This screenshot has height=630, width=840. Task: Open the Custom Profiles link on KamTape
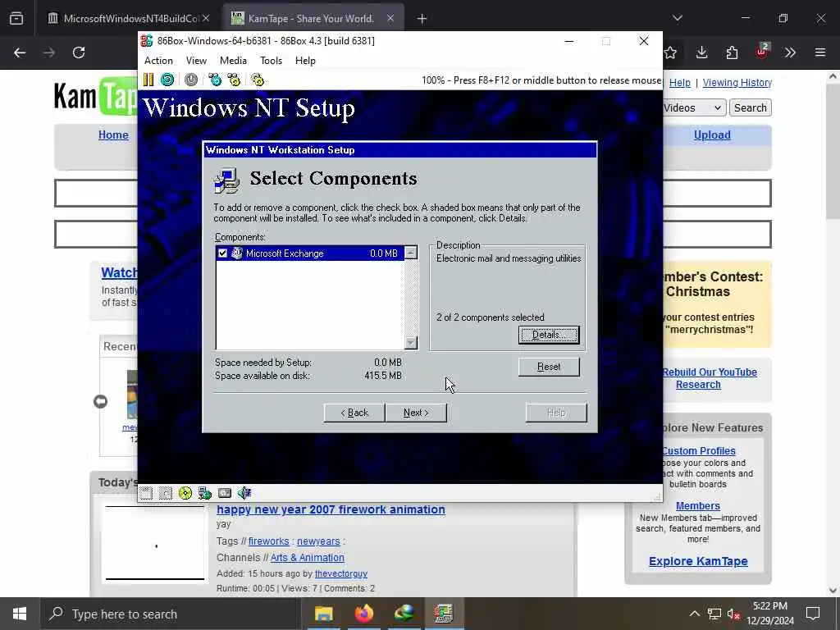click(x=699, y=451)
